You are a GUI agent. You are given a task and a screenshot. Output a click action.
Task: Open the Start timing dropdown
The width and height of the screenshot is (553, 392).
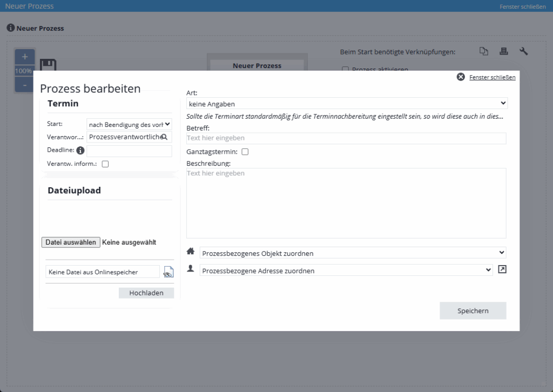click(x=129, y=125)
